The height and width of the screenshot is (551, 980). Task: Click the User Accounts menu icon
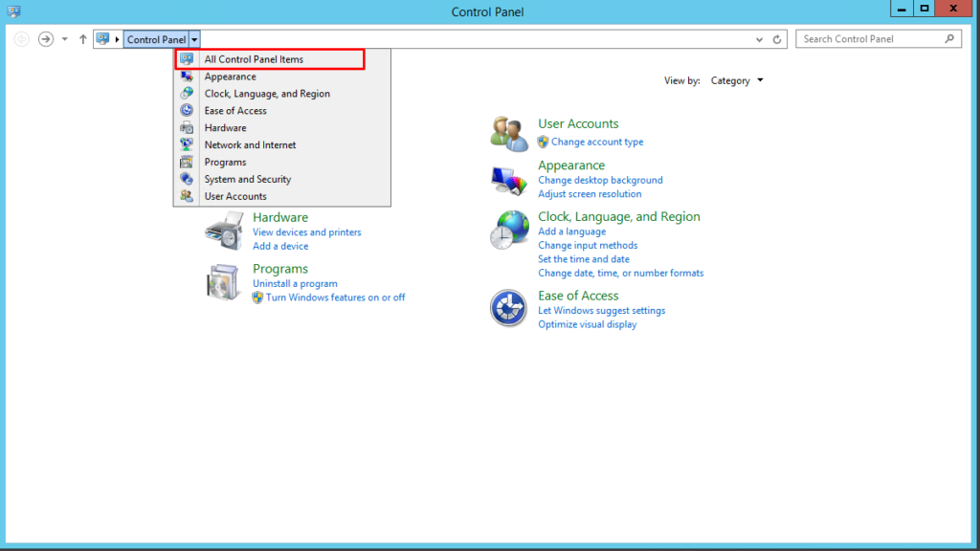pyautogui.click(x=187, y=195)
